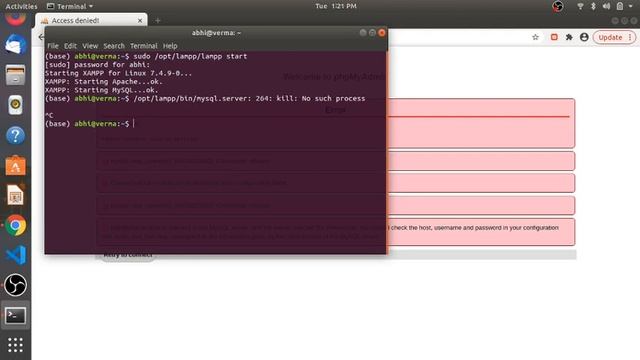Open the Bluetooth status indicator
This screenshot has width=640, height=360.
click(593, 6)
